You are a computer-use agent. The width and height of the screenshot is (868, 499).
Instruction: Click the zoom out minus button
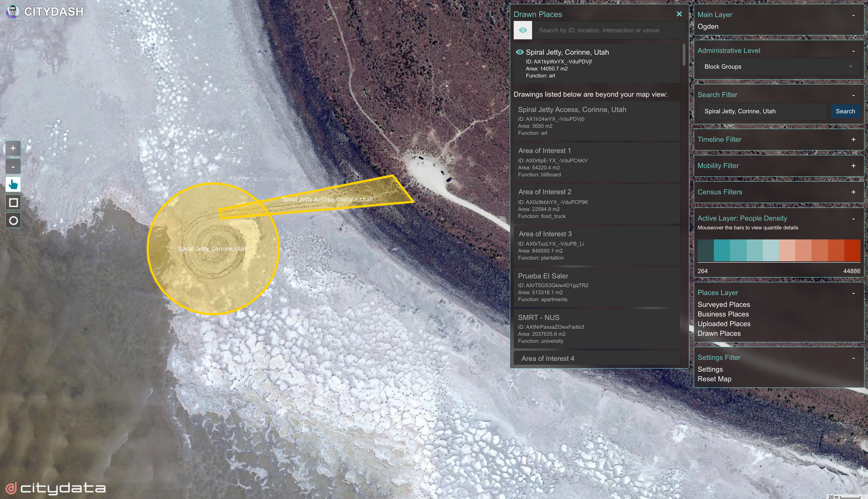coord(13,167)
